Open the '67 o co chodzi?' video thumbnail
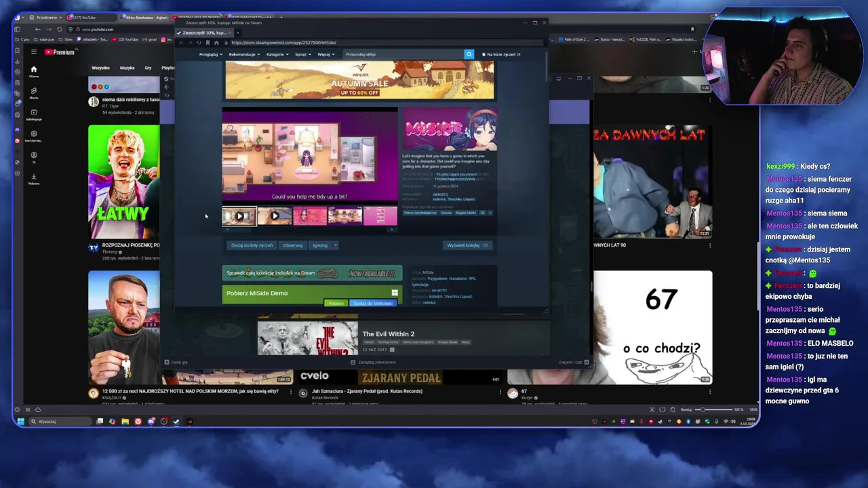The image size is (868, 488). tap(653, 327)
